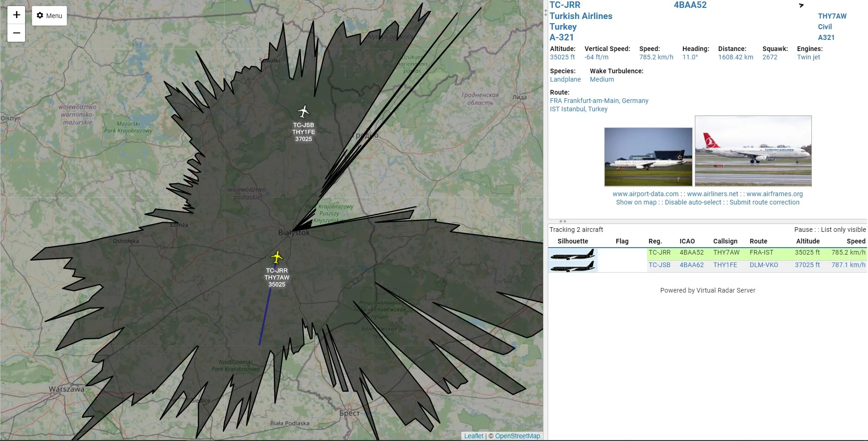This screenshot has height=441, width=868.
Task: Click the Squawk value 2672
Action: (770, 57)
